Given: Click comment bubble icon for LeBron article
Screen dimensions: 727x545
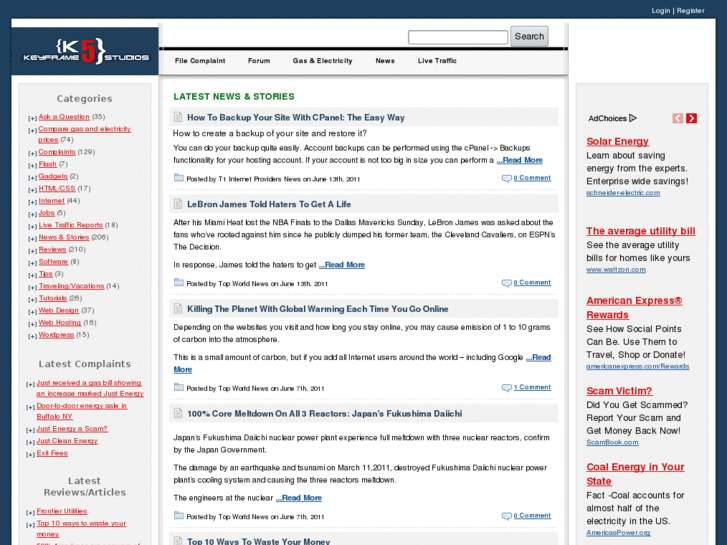Looking at the screenshot, I should click(x=507, y=283).
